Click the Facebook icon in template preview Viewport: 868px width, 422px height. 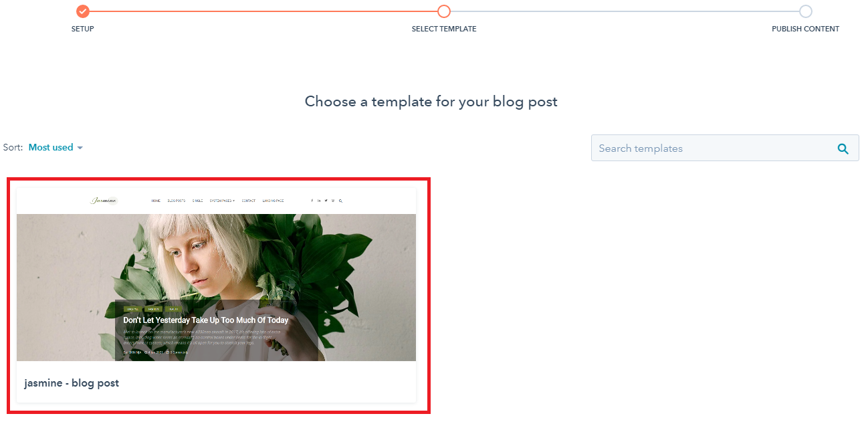(x=312, y=201)
